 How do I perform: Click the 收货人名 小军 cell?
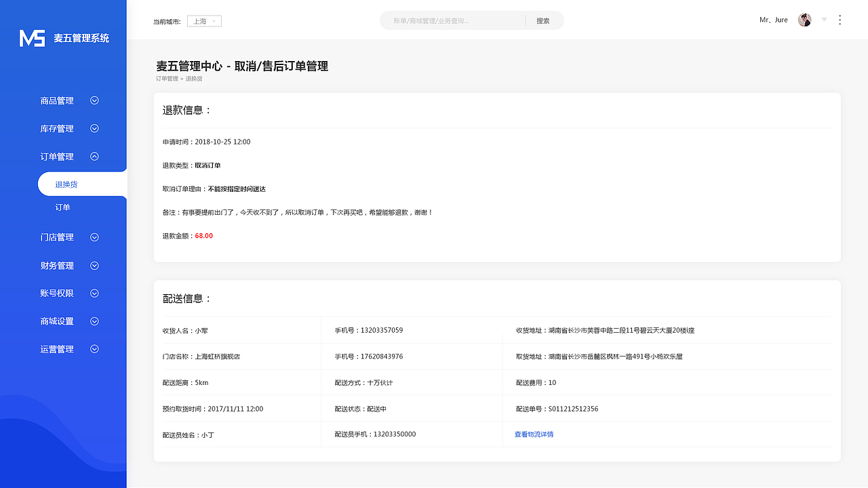tap(185, 331)
